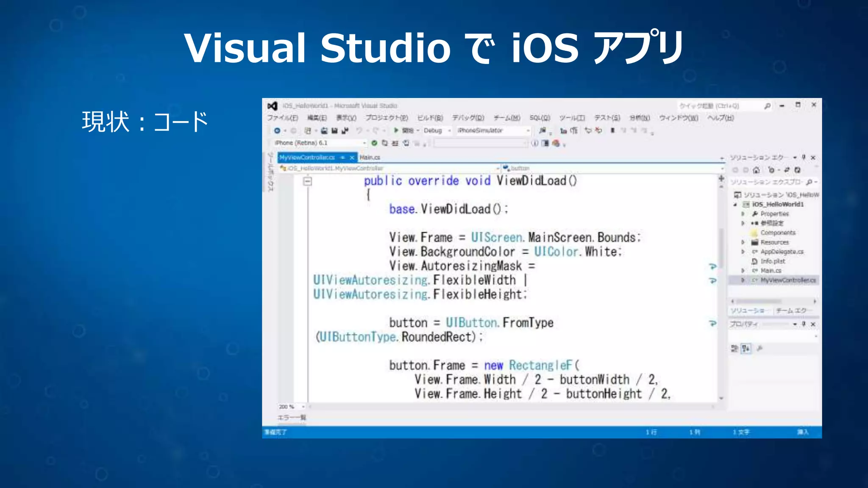
Task: Click the Find in Files toolbar icon
Action: (542, 130)
